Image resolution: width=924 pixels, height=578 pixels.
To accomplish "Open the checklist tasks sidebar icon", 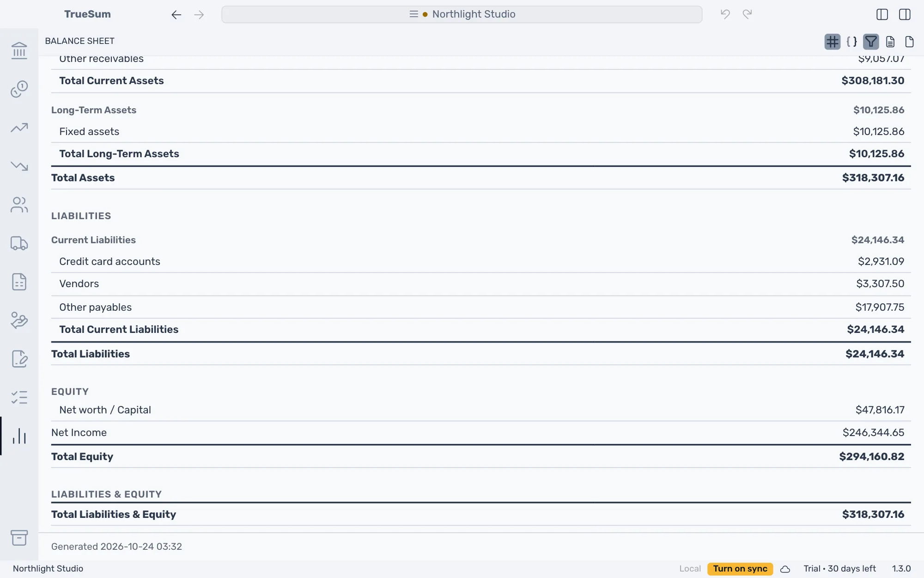I will (x=19, y=397).
